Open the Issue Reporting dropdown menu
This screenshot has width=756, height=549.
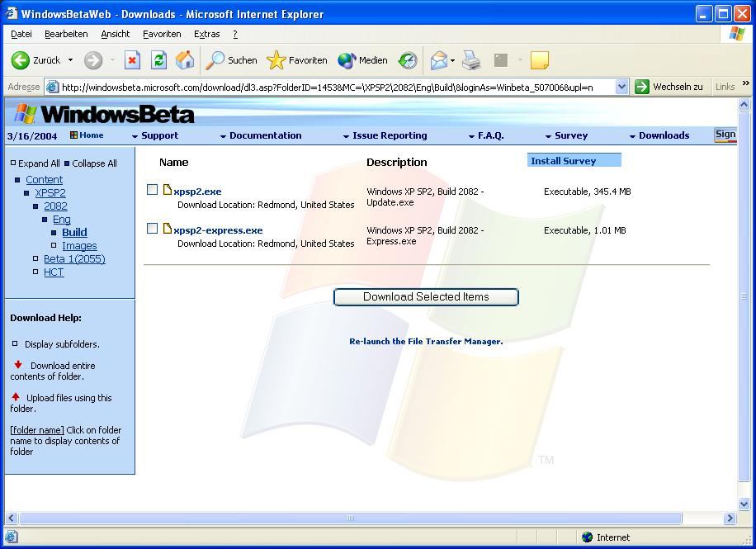tap(385, 135)
